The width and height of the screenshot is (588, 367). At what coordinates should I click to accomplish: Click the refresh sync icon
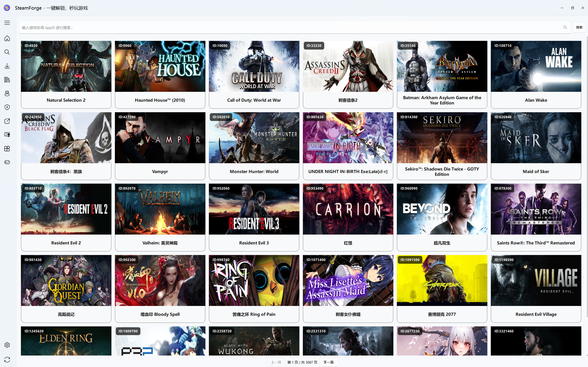(x=7, y=359)
